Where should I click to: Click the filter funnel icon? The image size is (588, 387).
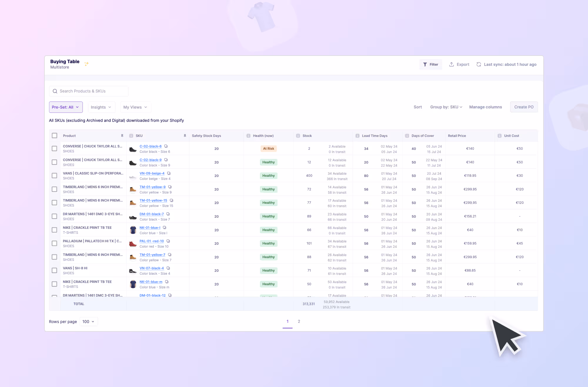click(425, 64)
